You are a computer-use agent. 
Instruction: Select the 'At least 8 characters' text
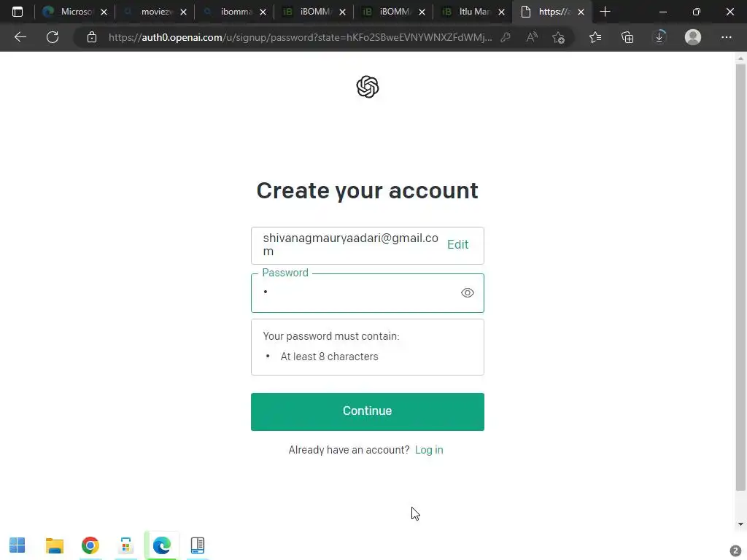coord(329,357)
